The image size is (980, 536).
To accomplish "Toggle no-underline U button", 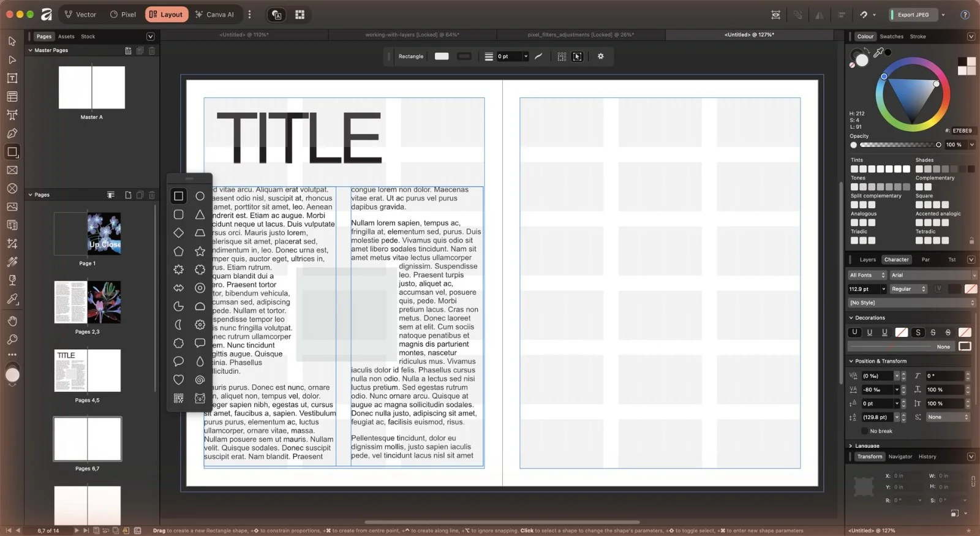I will coord(854,332).
